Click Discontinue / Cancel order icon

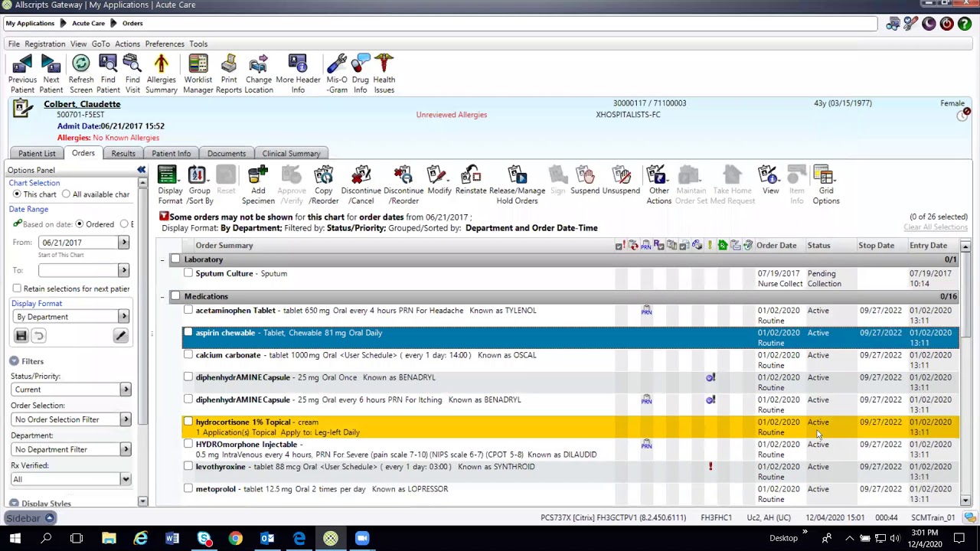361,184
